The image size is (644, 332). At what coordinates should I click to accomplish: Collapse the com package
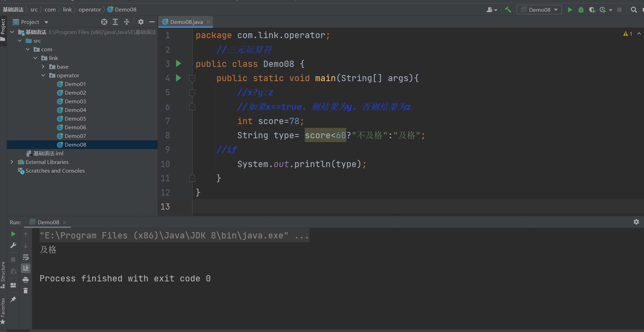[28, 49]
